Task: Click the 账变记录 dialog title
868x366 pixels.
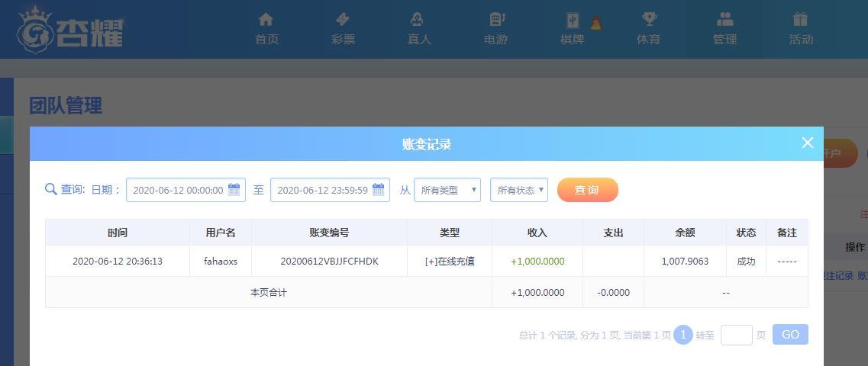Action: point(426,144)
